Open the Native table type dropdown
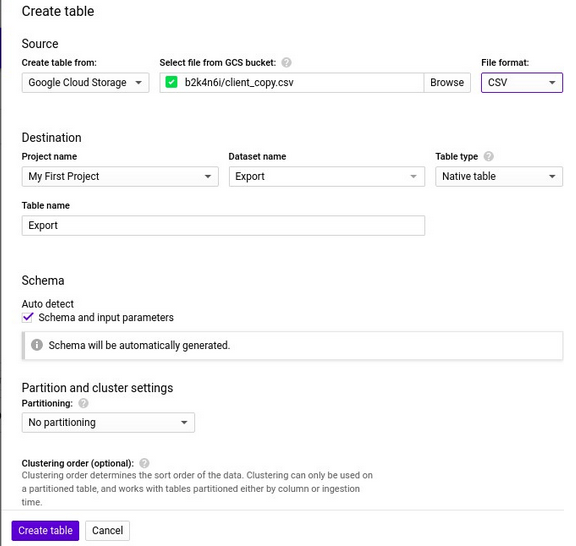This screenshot has width=576, height=546. [499, 176]
